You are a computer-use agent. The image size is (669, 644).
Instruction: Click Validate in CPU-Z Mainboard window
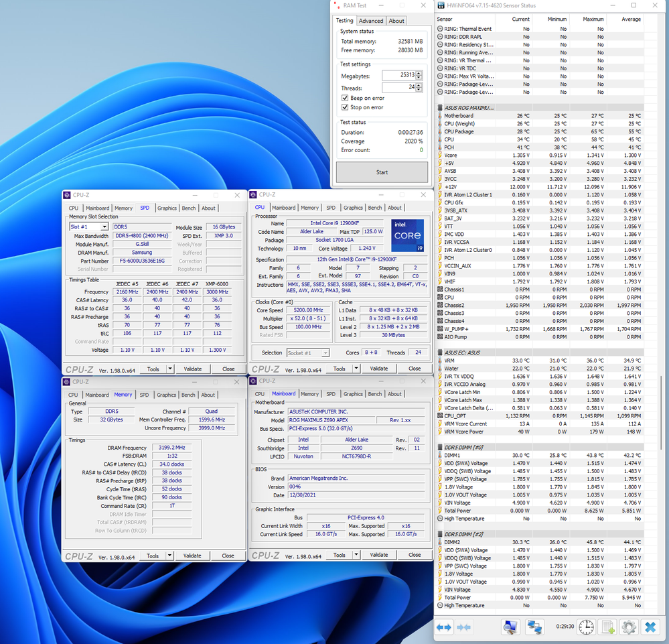click(379, 554)
